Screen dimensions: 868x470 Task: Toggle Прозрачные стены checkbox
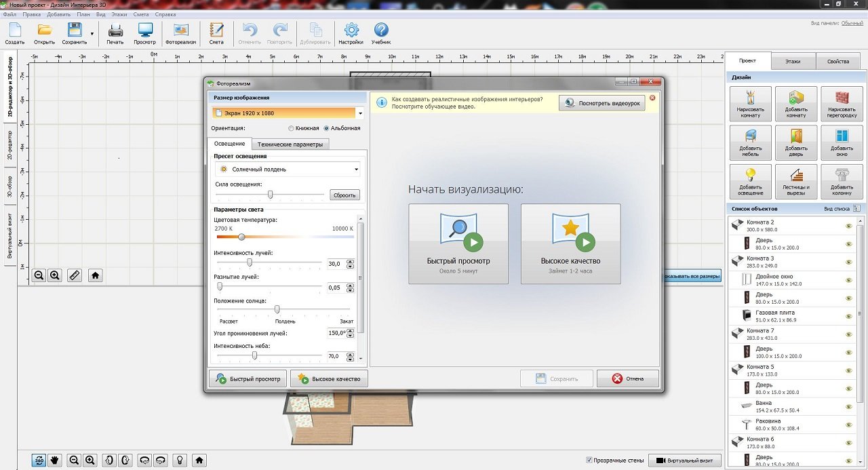point(589,460)
